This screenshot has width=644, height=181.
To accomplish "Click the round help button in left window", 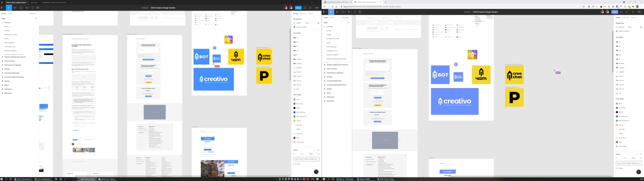I will (x=316, y=171).
